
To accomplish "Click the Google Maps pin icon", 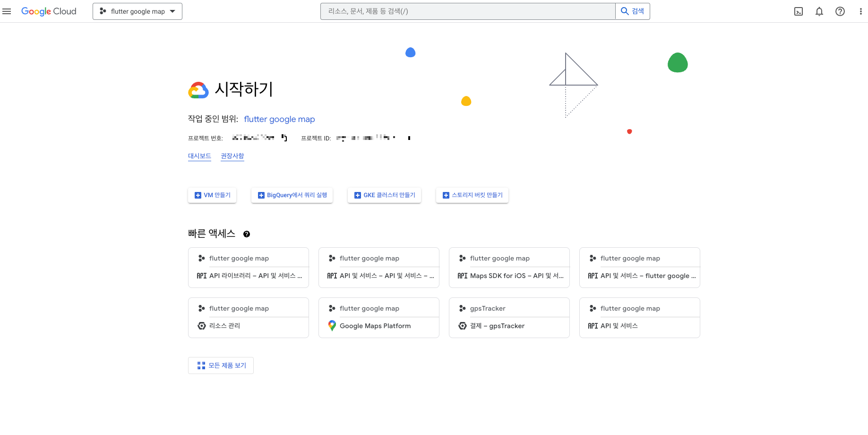I will (x=332, y=326).
